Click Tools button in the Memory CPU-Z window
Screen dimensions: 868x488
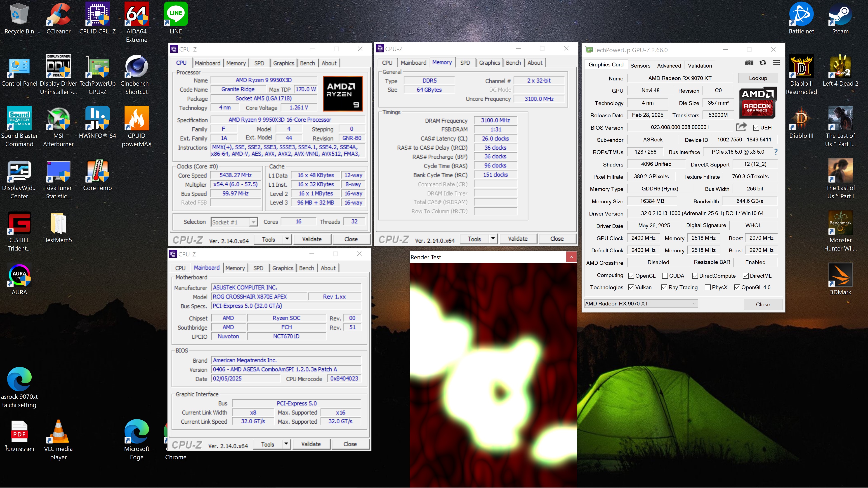pyautogui.click(x=474, y=239)
